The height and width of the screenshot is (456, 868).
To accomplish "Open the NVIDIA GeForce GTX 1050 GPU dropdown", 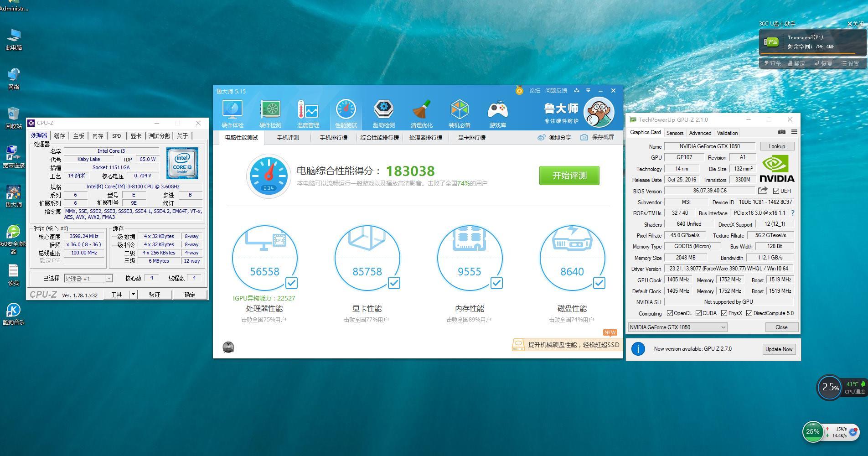I will 677,327.
